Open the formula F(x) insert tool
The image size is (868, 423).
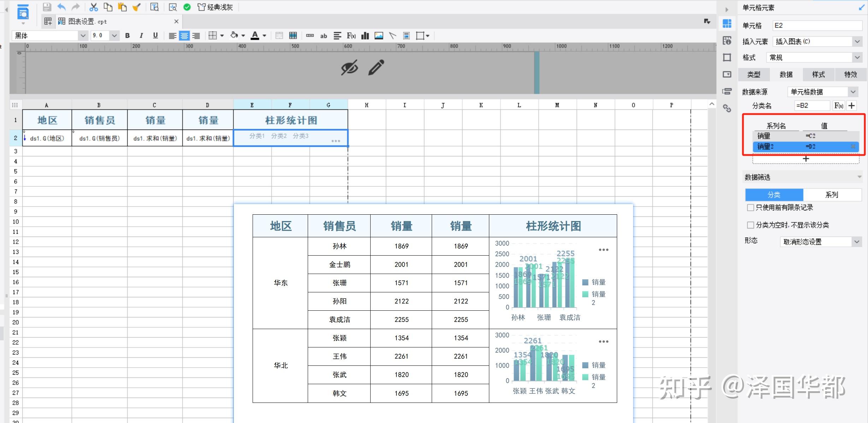click(x=350, y=35)
